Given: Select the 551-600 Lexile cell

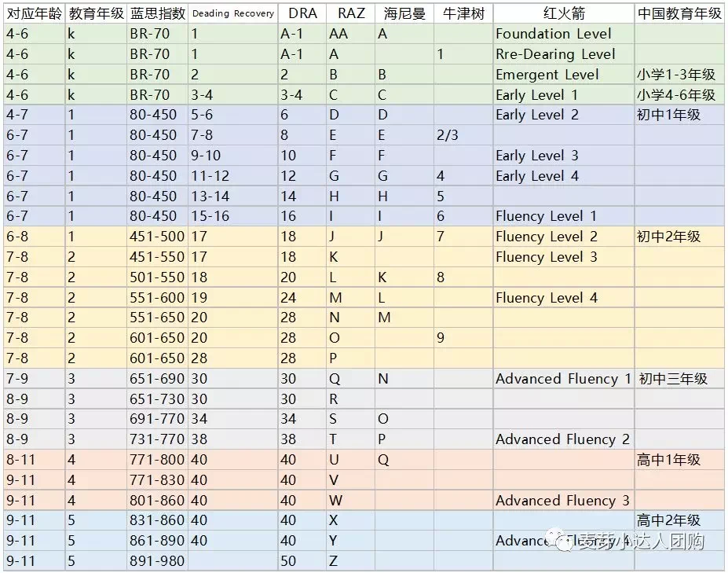Looking at the screenshot, I should (x=157, y=297).
